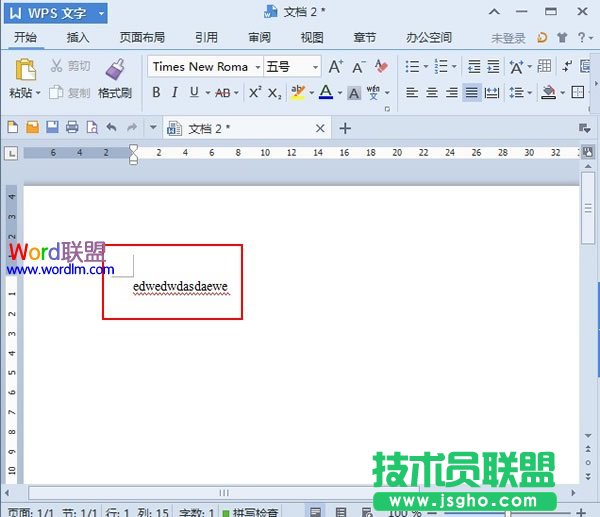Print document with printer icon
This screenshot has width=600, height=517.
pyautogui.click(x=72, y=127)
